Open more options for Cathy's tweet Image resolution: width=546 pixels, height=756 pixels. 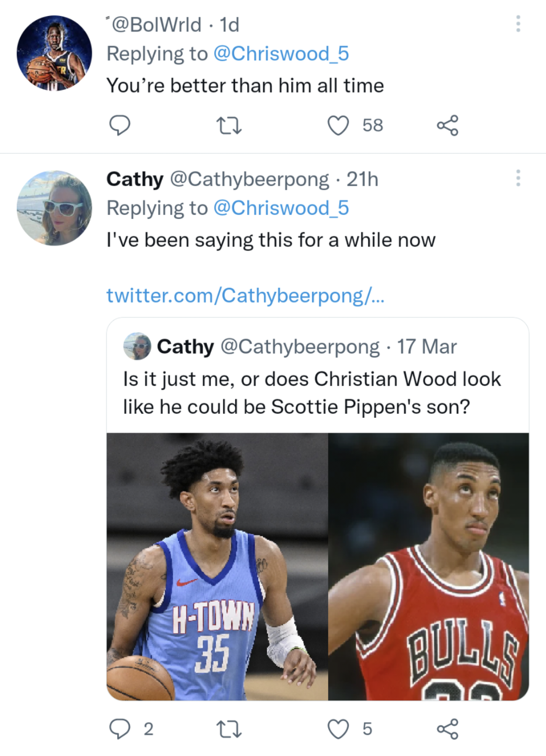pyautogui.click(x=518, y=178)
